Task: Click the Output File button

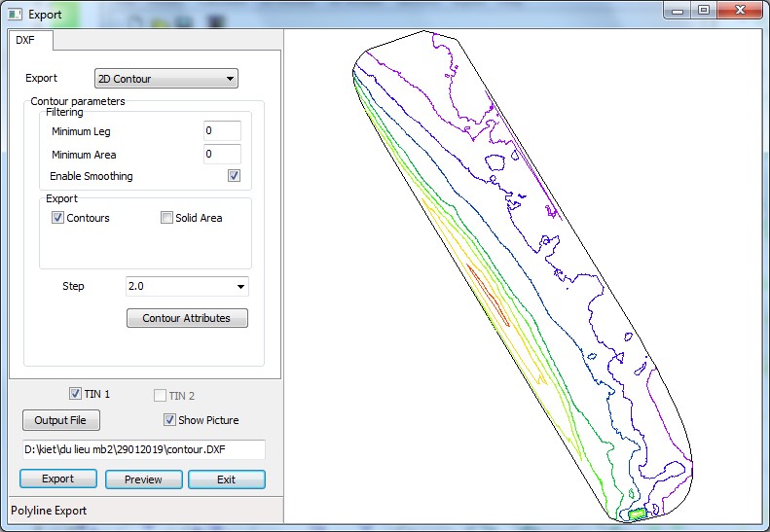Action: [x=61, y=420]
